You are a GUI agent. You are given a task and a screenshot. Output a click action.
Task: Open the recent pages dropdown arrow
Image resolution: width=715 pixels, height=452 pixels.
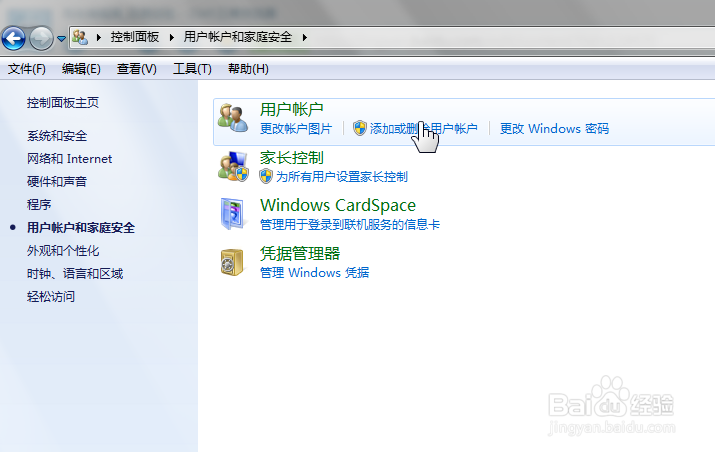[62, 39]
